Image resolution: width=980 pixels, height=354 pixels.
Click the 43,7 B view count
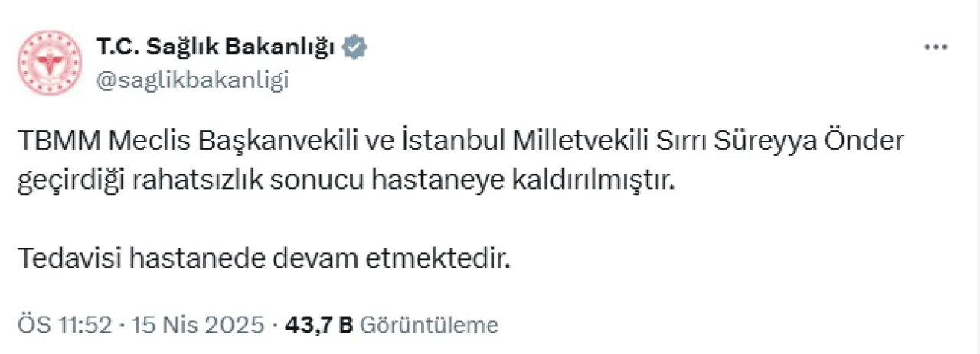(318, 325)
